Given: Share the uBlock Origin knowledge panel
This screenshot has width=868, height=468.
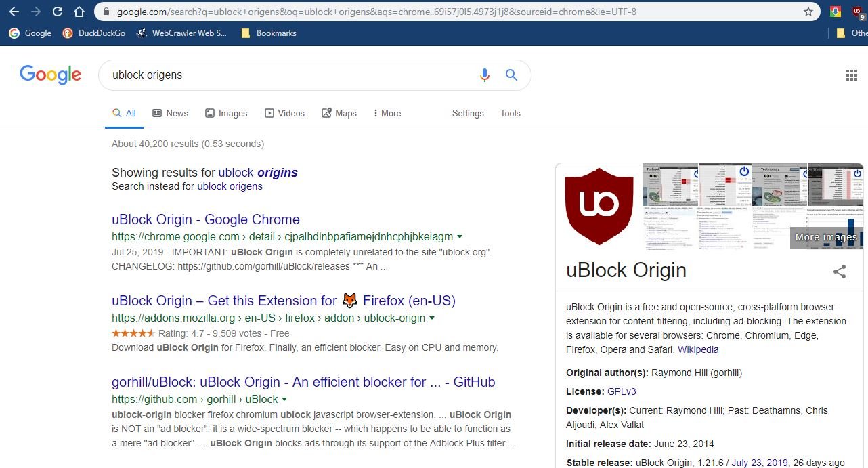Looking at the screenshot, I should 840,272.
